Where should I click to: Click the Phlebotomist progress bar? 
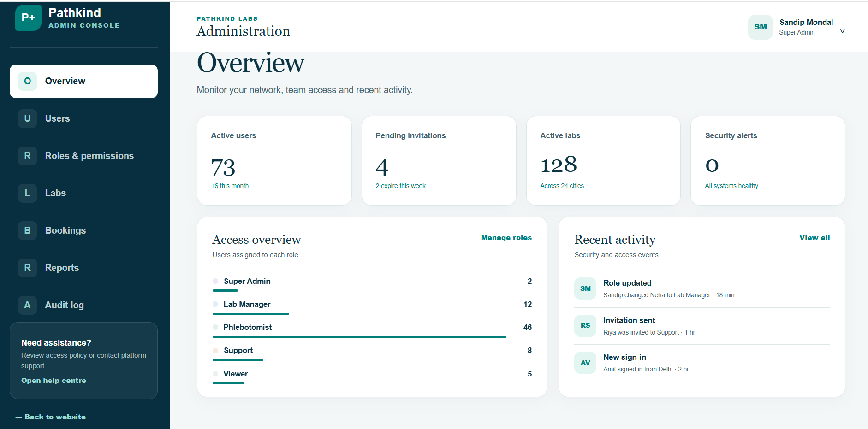tap(359, 337)
